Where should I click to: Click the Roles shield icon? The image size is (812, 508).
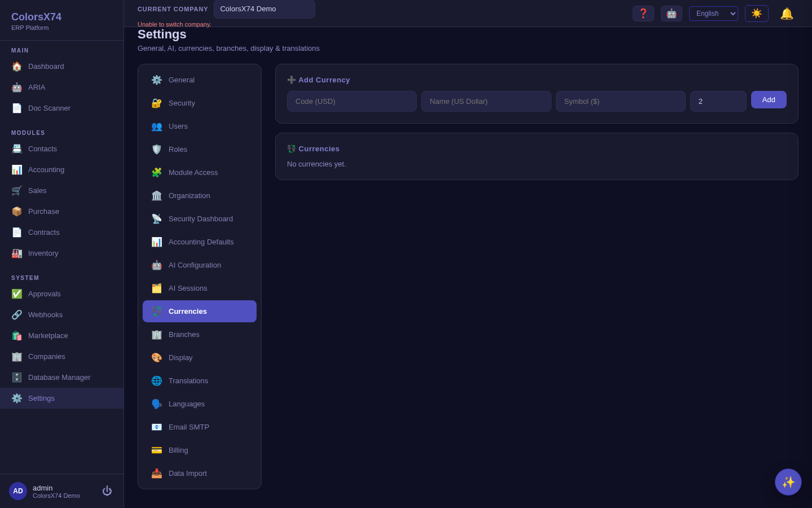pyautogui.click(x=157, y=150)
